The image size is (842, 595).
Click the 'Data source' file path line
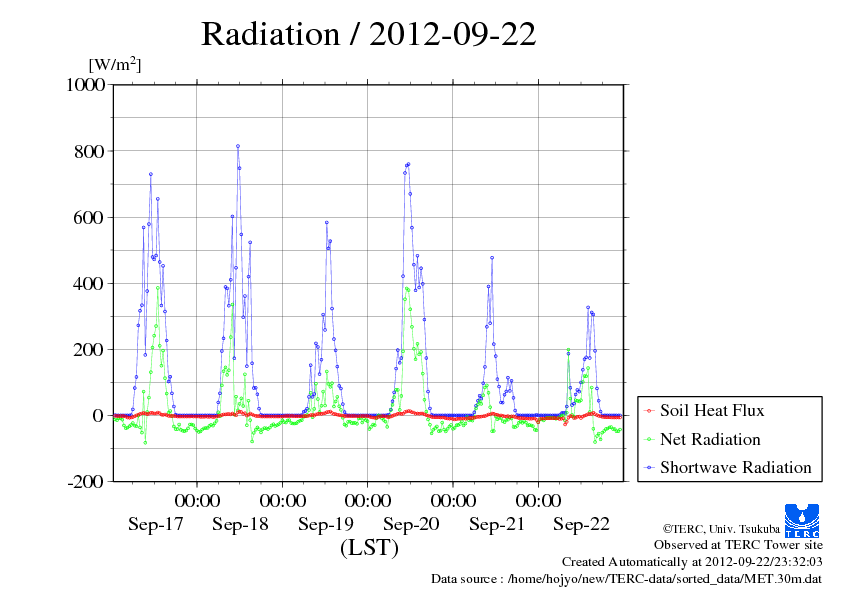tap(627, 579)
